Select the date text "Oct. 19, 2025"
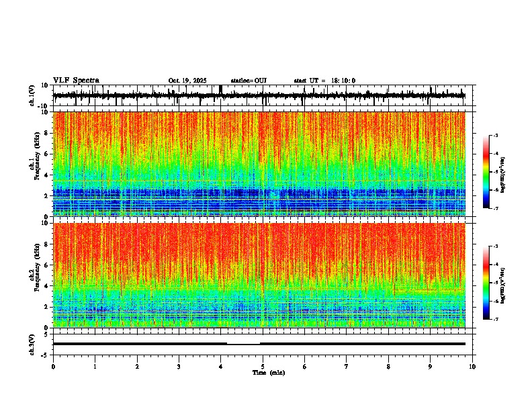The width and height of the screenshot is (532, 411). click(x=187, y=81)
